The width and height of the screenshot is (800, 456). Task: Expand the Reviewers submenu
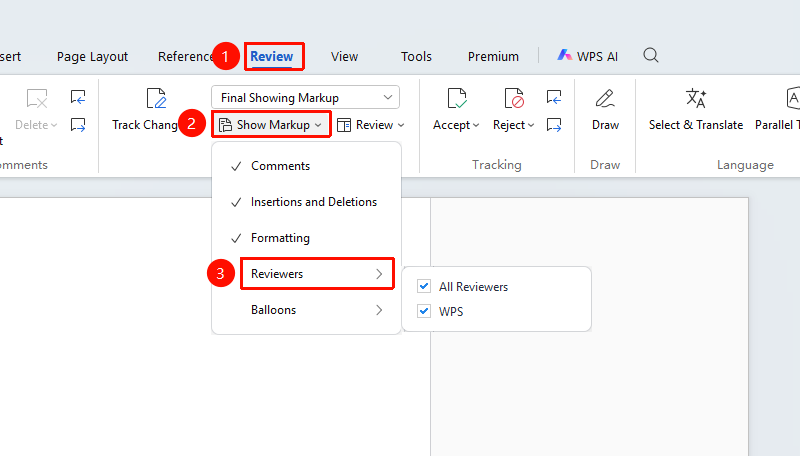317,274
